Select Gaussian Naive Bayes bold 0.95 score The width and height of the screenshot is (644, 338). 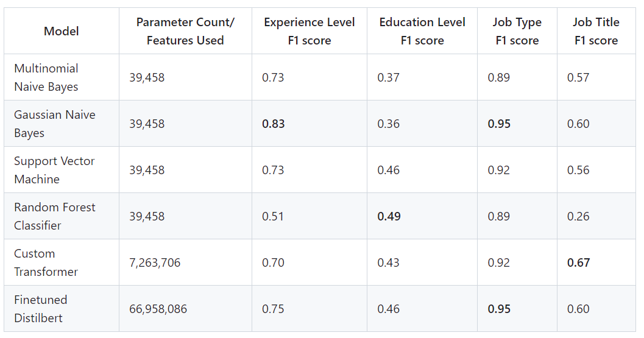pos(499,124)
